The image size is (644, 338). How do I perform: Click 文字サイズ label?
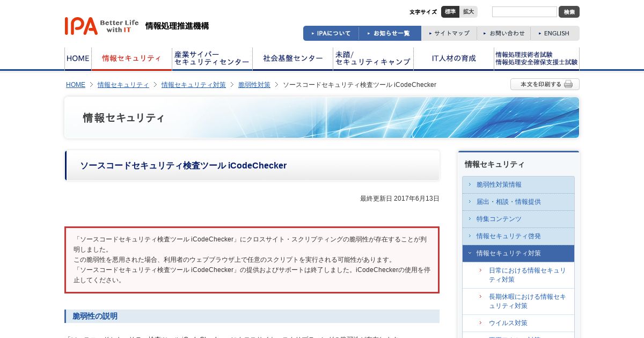423,12
